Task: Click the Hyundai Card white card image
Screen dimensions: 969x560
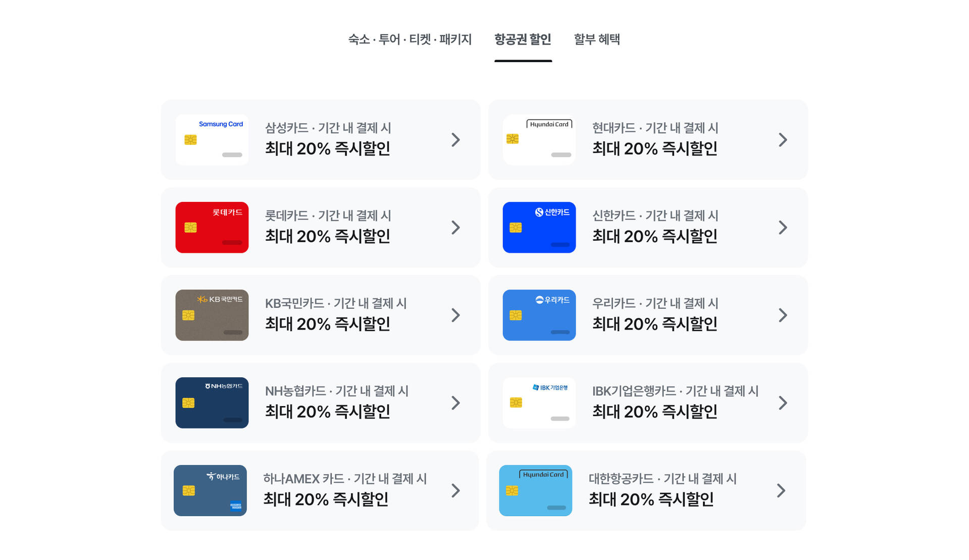Action: tap(539, 140)
